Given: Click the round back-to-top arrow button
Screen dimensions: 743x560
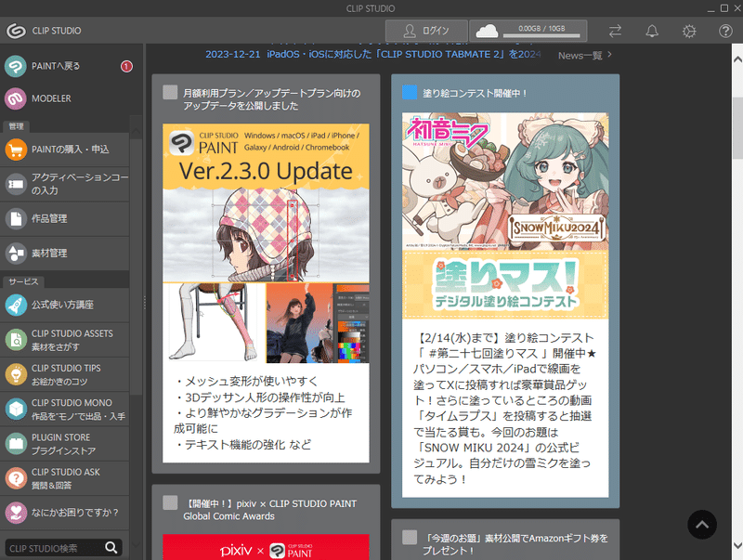Looking at the screenshot, I should click(x=702, y=525).
